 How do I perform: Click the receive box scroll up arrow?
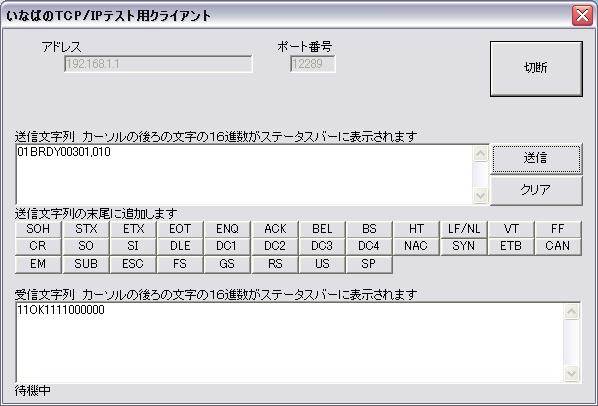point(571,311)
